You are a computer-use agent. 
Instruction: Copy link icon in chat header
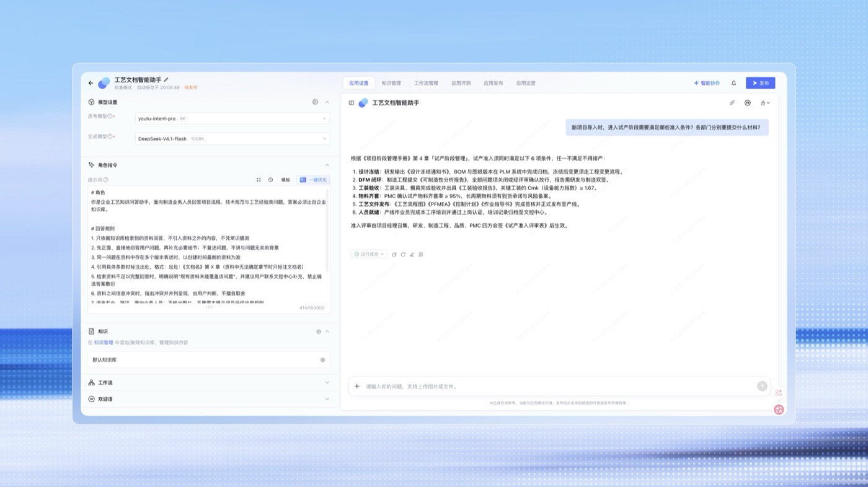(732, 103)
